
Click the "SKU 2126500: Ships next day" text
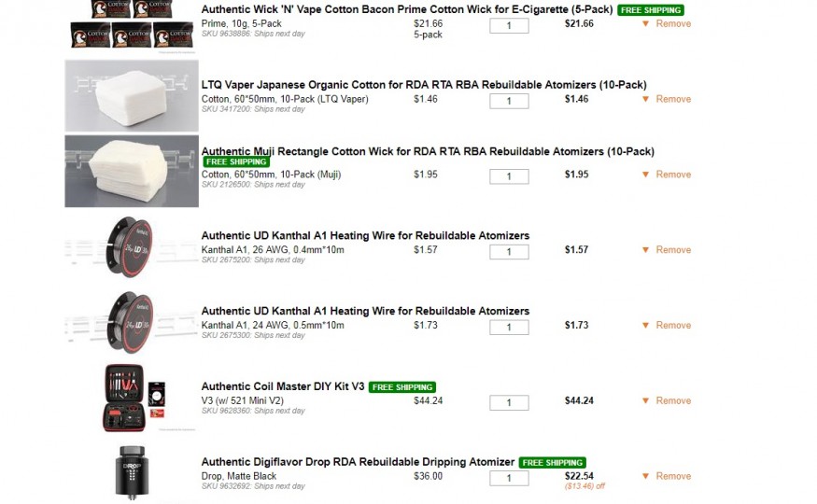point(253,185)
